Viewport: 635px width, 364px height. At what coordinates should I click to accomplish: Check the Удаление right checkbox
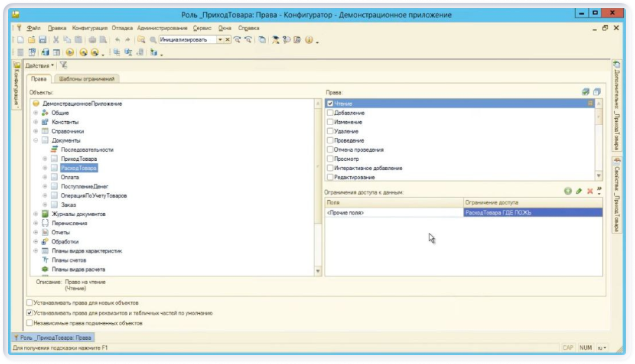(x=330, y=131)
